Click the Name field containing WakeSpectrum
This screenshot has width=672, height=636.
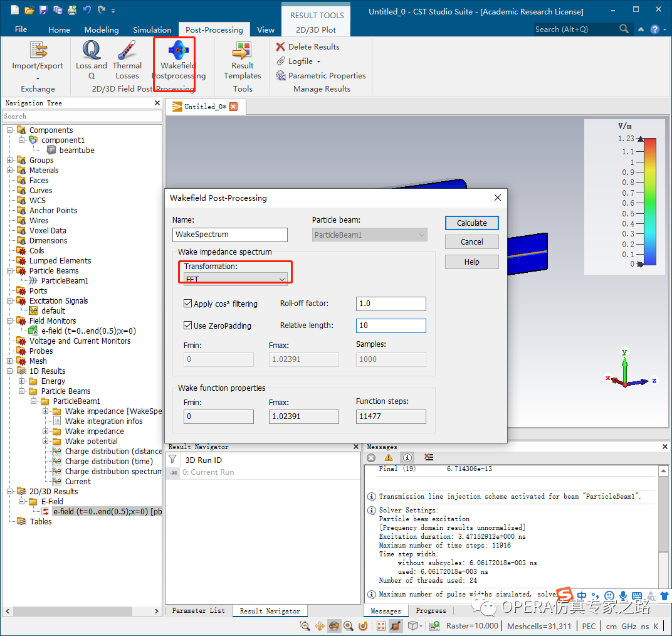click(230, 235)
